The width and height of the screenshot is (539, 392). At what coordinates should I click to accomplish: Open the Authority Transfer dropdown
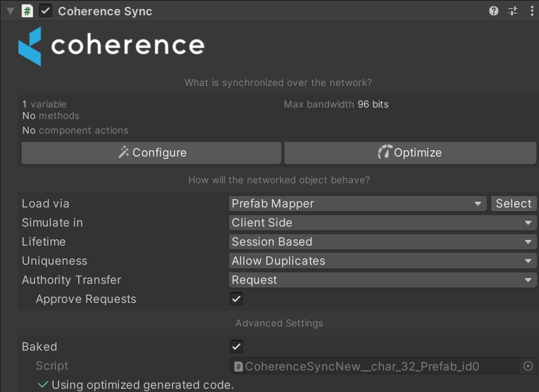click(x=382, y=280)
